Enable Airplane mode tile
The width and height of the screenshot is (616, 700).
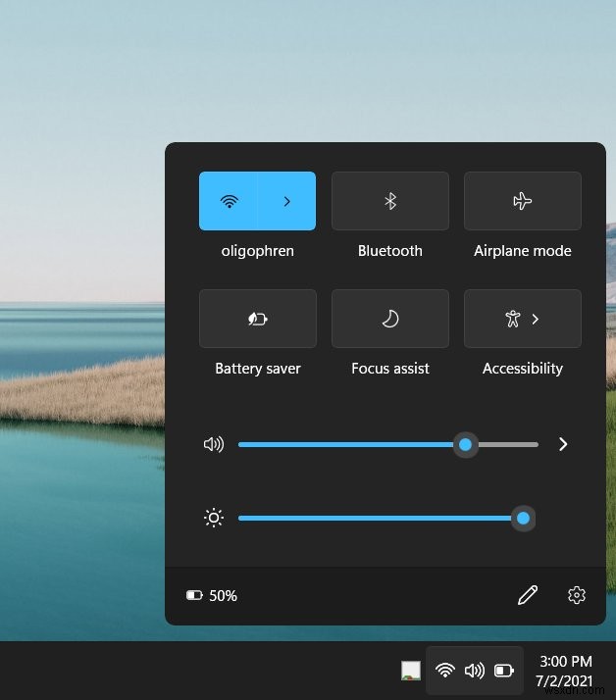coord(523,201)
